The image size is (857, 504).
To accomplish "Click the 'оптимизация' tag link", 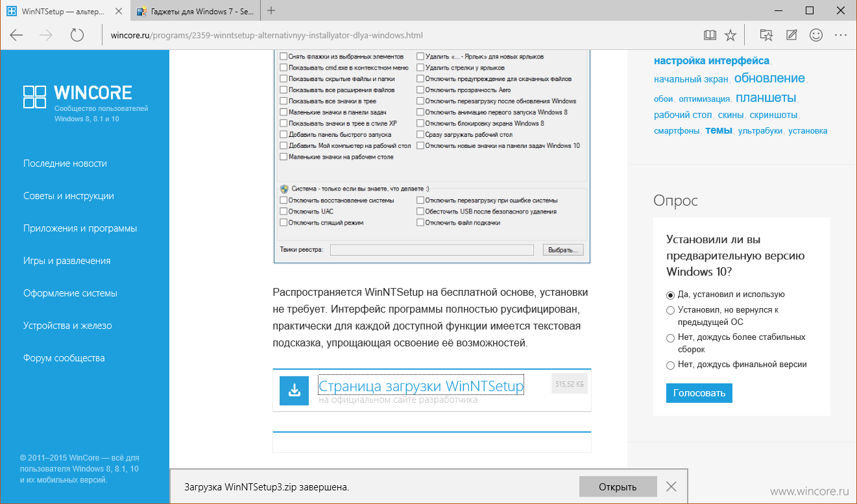I will (704, 99).
